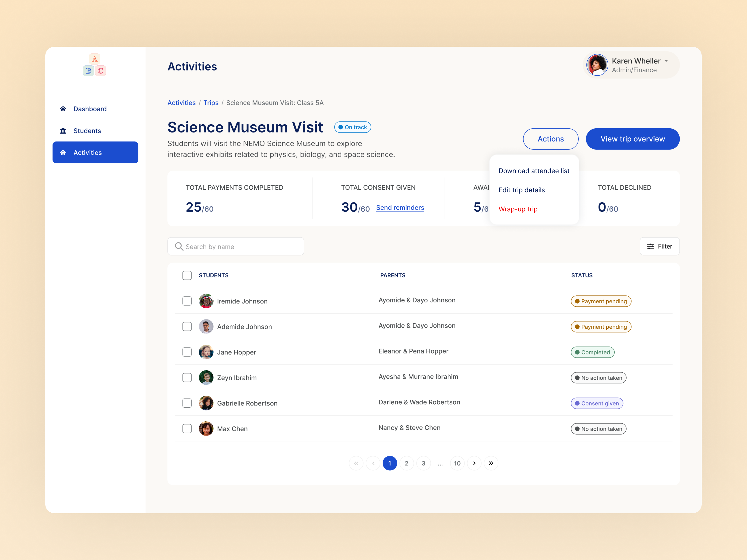Image resolution: width=747 pixels, height=560 pixels.
Task: Click parents Ayesha & Murrane Ibrahim
Action: point(418,377)
